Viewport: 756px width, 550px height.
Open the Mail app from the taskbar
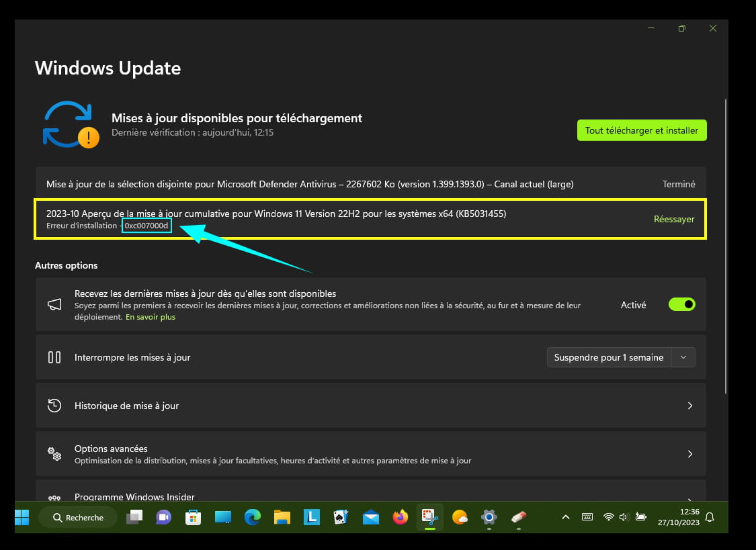[x=371, y=517]
